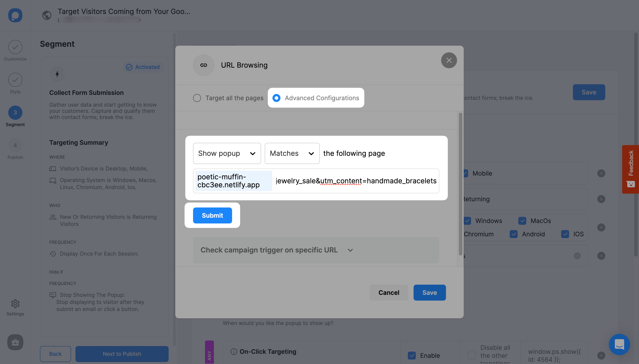Click the close X button on modal
Screen dimensions: 639x364
tap(449, 61)
